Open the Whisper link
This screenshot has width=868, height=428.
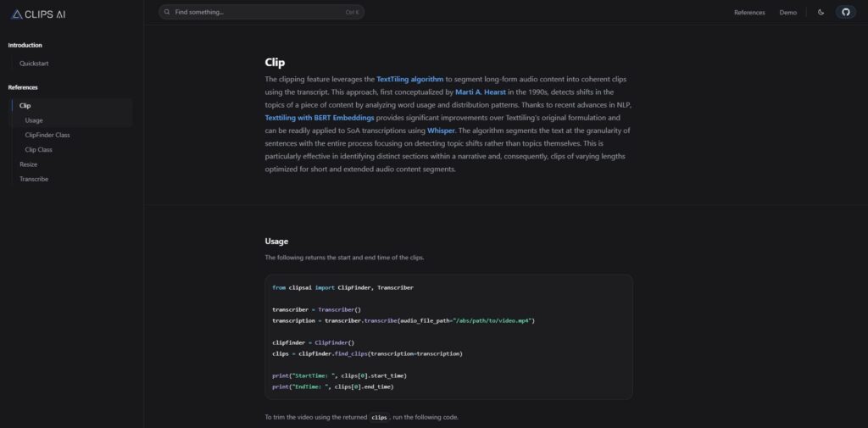(441, 131)
